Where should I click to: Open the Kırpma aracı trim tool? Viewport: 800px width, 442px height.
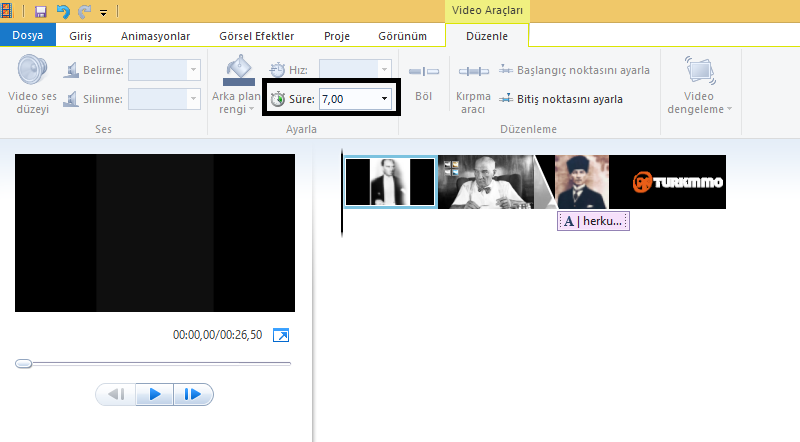coord(473,88)
